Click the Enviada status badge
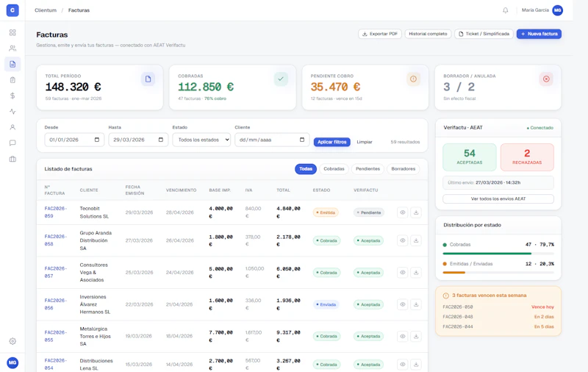 point(326,304)
